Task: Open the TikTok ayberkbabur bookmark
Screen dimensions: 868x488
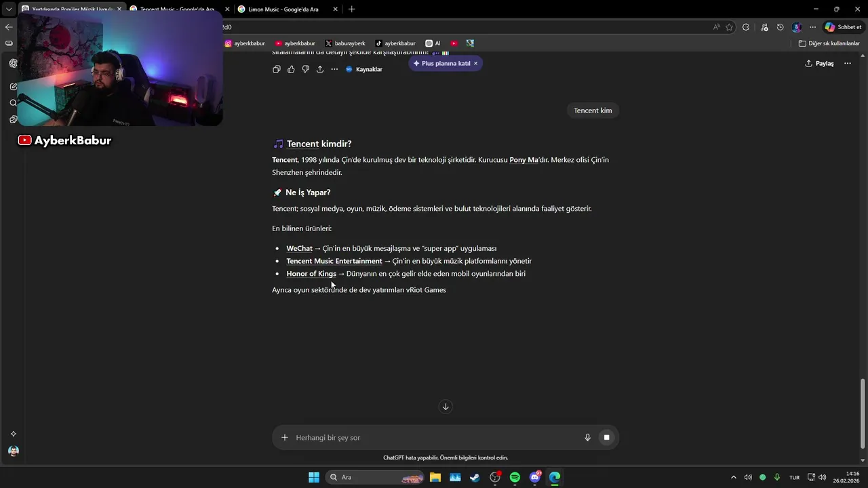Action: coord(395,43)
